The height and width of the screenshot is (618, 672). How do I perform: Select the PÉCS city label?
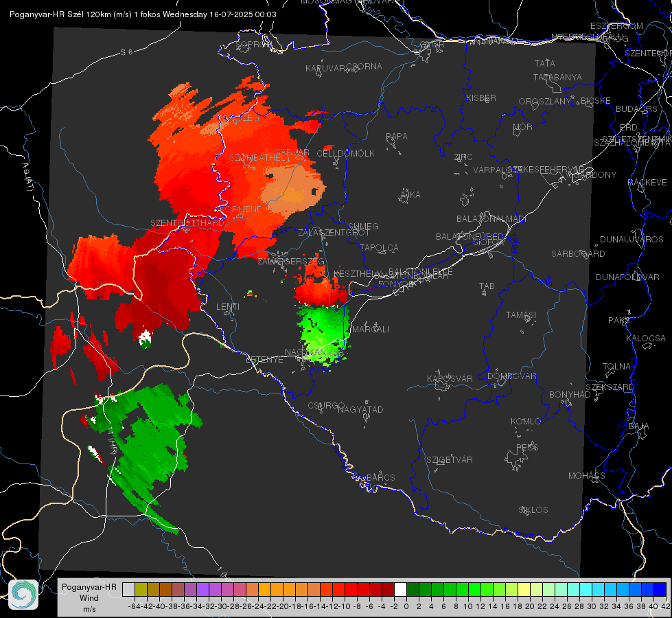(526, 448)
